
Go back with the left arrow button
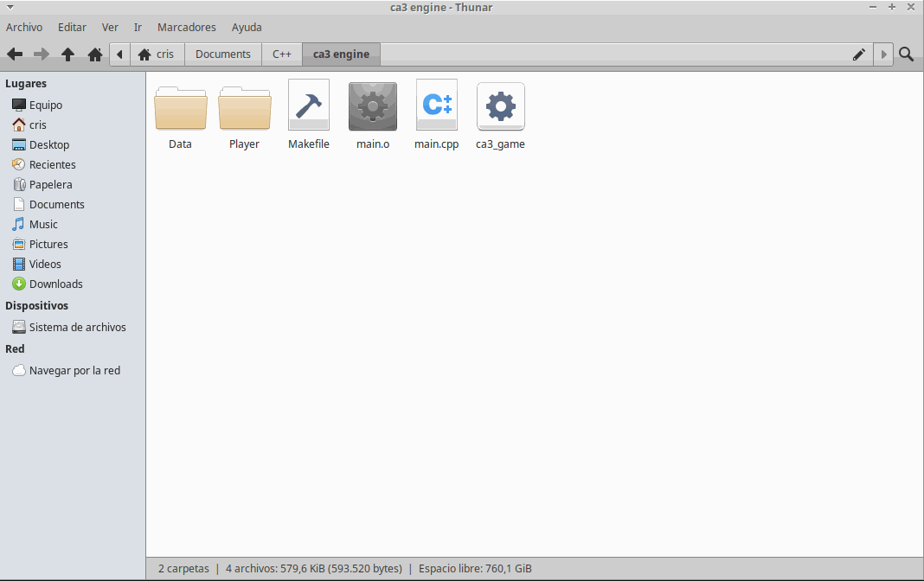click(15, 54)
